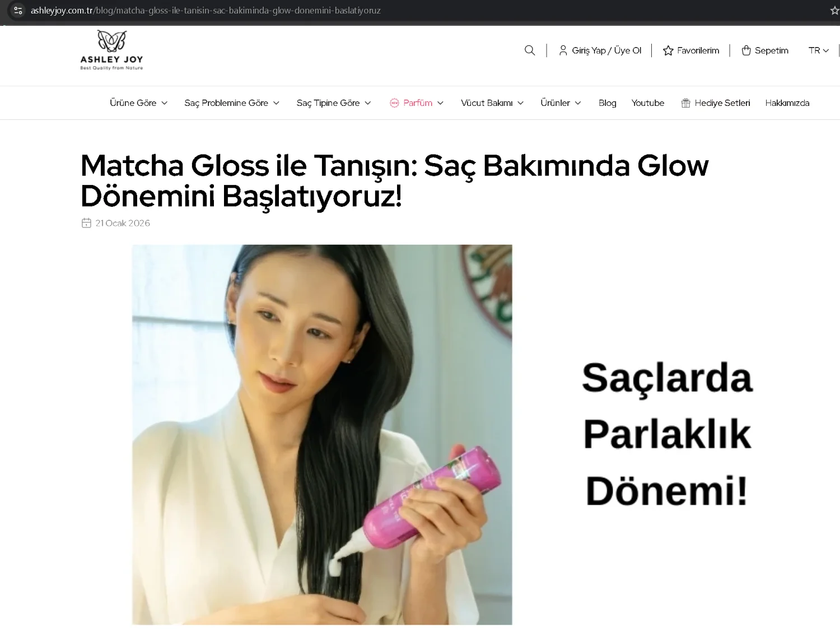Open the Blog menu item
The height and width of the screenshot is (641, 840).
(607, 103)
